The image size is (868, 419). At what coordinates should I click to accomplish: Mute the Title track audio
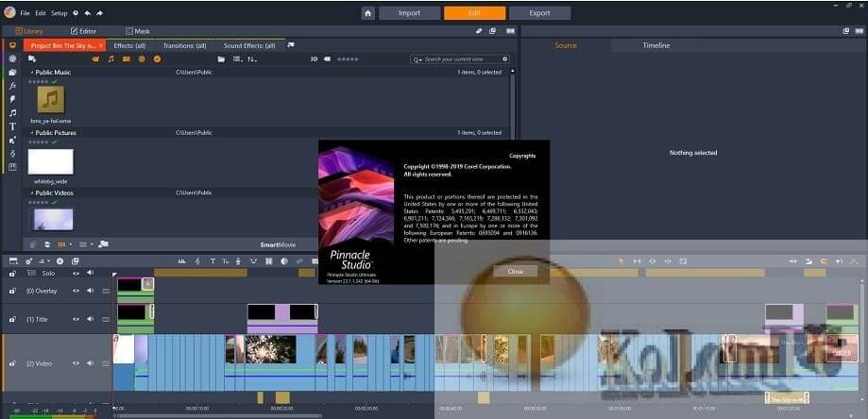(91, 319)
